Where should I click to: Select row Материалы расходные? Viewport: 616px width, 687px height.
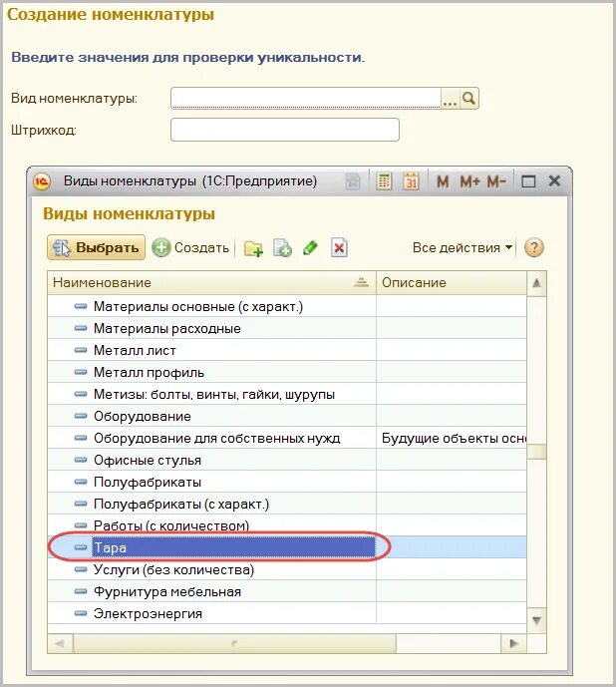point(286,329)
